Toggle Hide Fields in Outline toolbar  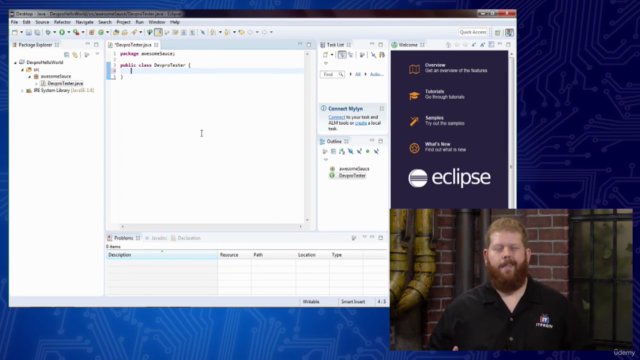pos(351,151)
